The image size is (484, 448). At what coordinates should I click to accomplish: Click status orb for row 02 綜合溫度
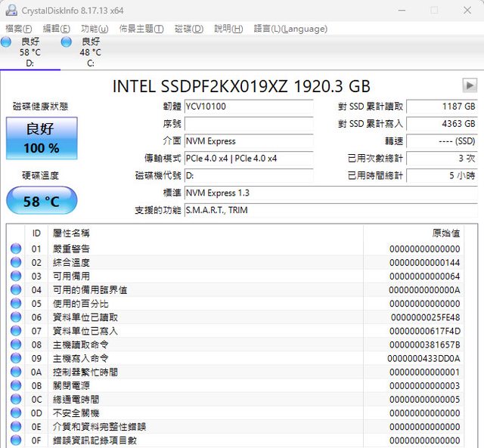point(16,263)
